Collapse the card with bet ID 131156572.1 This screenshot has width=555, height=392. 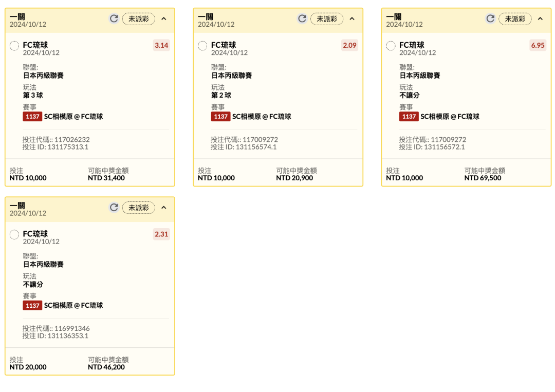(541, 18)
